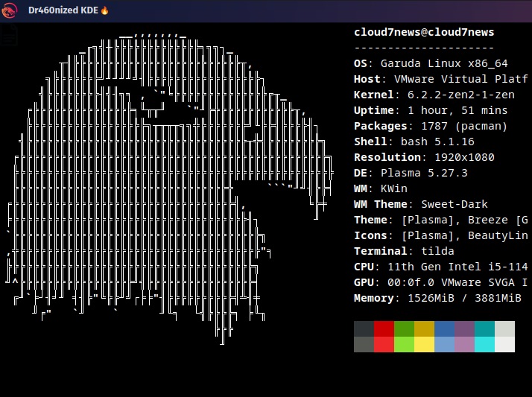532x397 pixels.
Task: Click the faint document icon under the logo
Action: 9,34
